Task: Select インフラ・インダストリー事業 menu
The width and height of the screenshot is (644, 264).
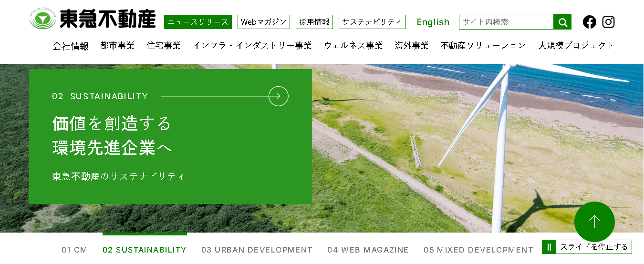Action: [252, 46]
